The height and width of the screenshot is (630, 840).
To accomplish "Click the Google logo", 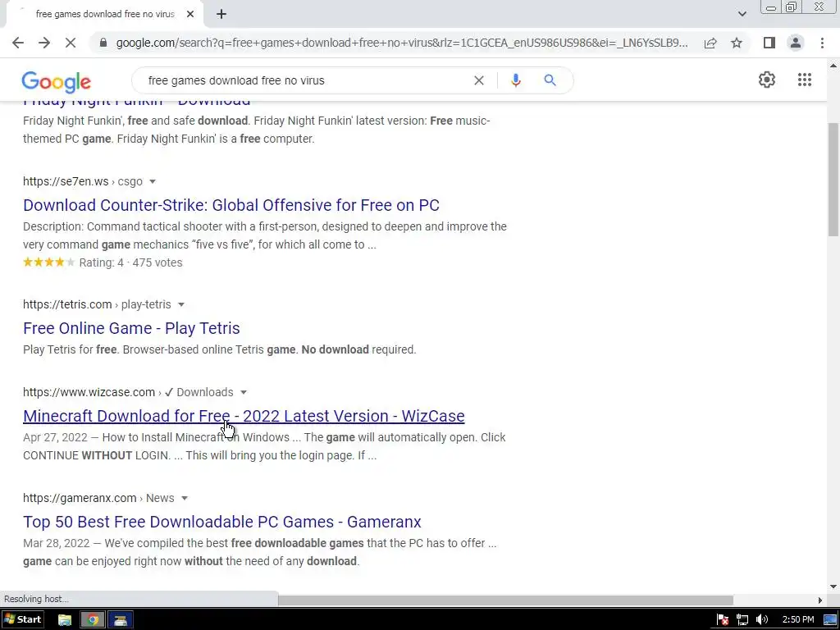I will tap(57, 81).
